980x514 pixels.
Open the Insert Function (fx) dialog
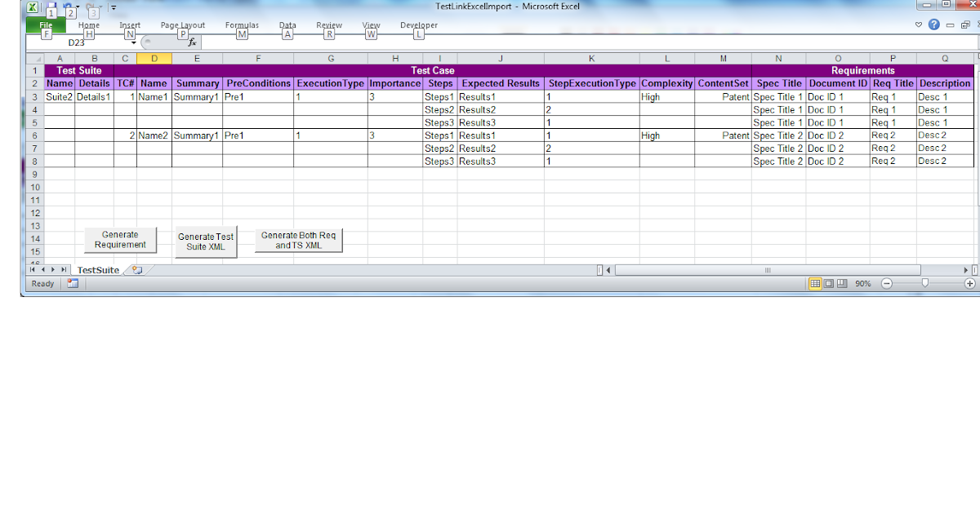[x=193, y=41]
